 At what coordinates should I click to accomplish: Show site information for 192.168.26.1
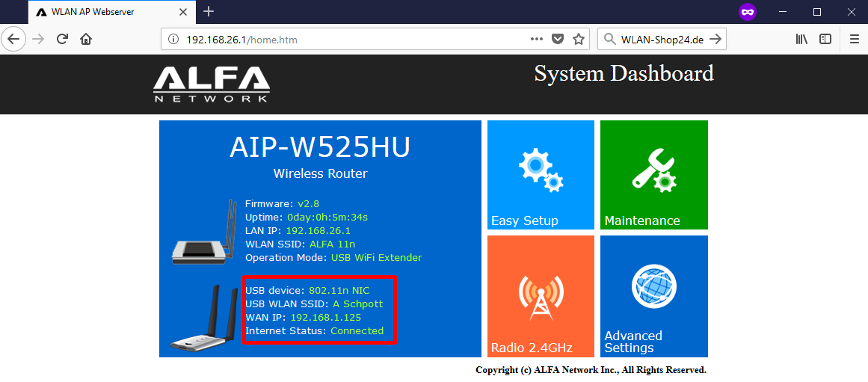tap(173, 40)
